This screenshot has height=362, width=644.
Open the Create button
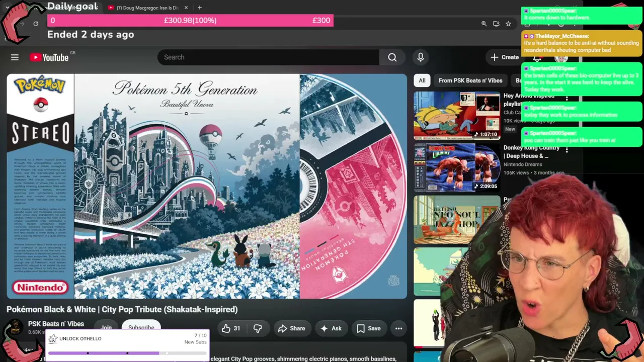(505, 57)
